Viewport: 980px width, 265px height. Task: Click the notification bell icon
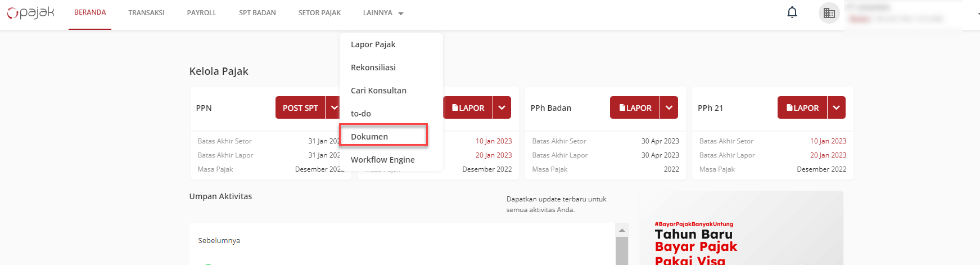792,12
